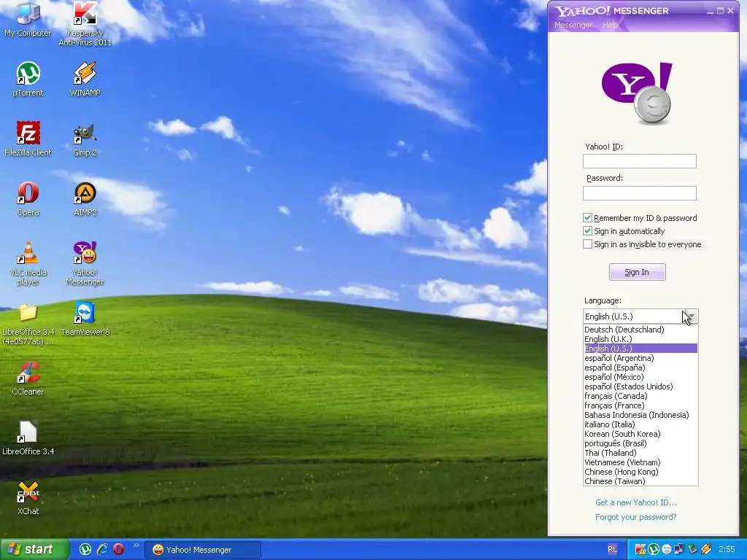Viewport: 747px width, 560px height.
Task: Launch WINAMP from the desktop
Action: (85, 79)
